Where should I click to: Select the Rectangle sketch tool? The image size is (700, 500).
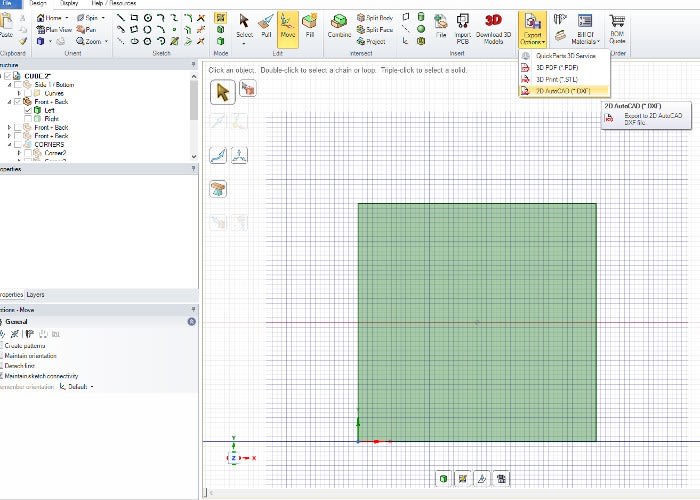click(134, 18)
